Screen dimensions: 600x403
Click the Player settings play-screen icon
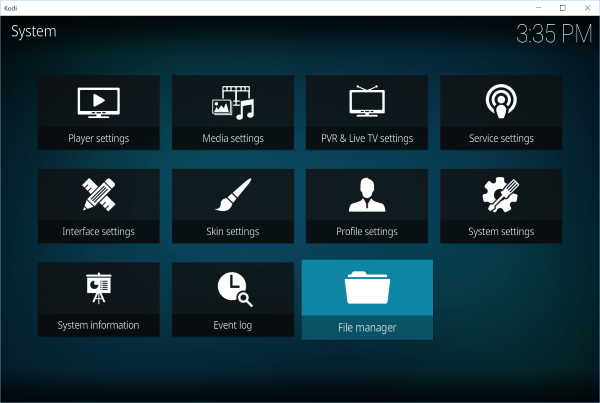click(x=98, y=101)
